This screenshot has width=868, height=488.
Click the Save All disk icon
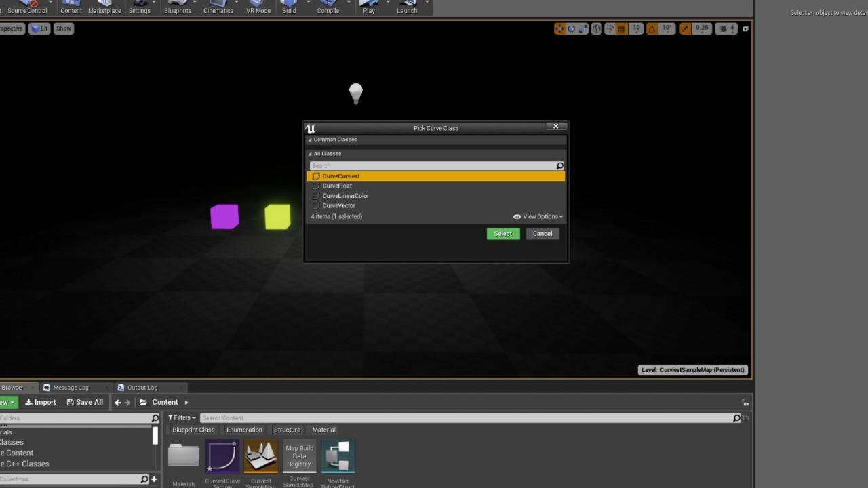[x=70, y=402]
